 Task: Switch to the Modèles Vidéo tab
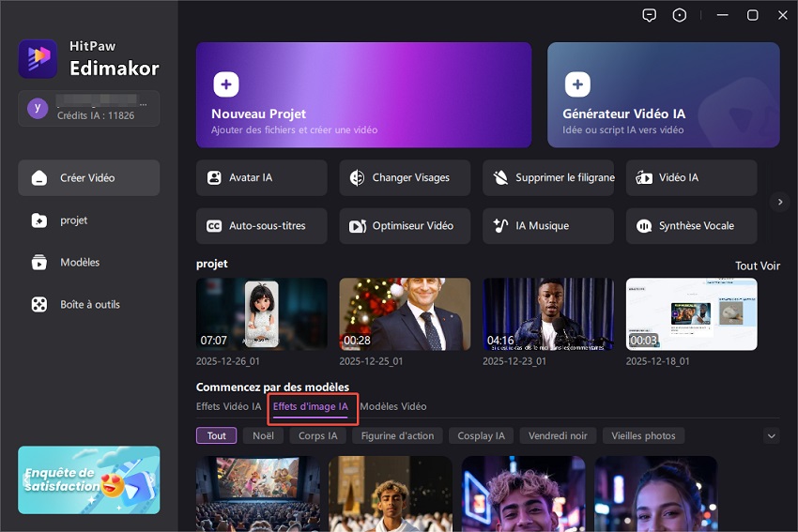(x=393, y=406)
